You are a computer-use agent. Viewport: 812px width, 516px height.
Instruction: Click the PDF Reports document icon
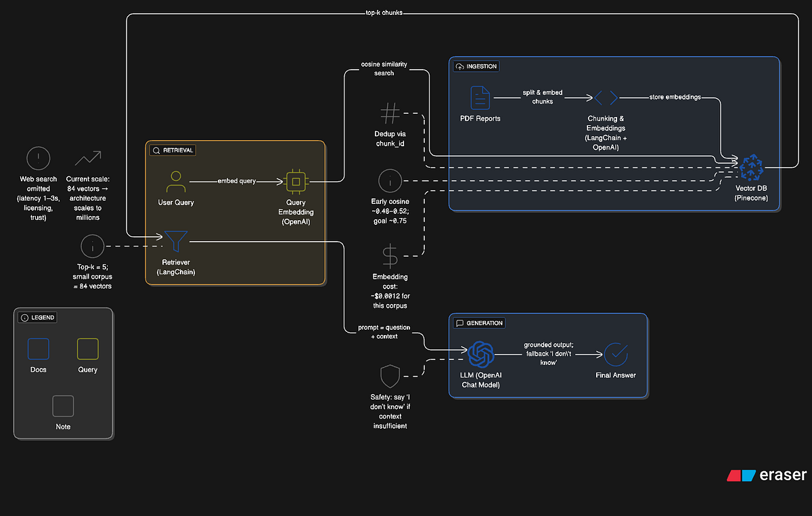481,98
